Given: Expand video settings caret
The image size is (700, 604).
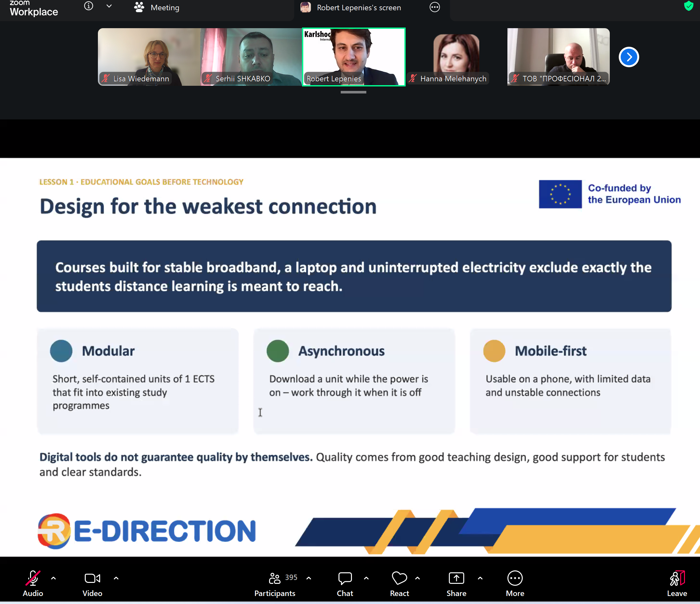Looking at the screenshot, I should pyautogui.click(x=116, y=578).
